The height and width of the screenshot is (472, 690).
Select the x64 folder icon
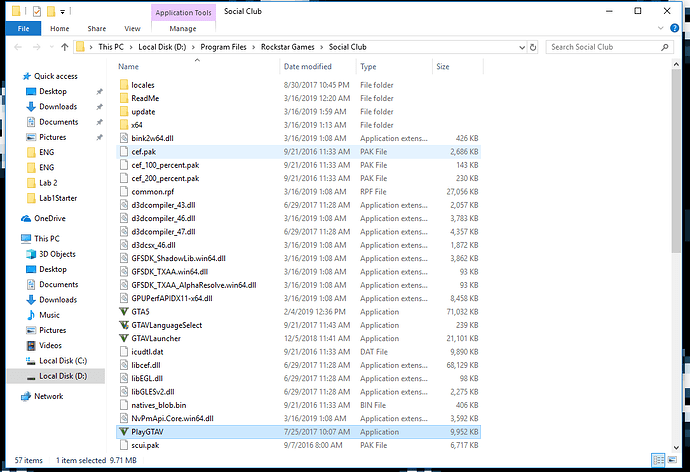(124, 124)
